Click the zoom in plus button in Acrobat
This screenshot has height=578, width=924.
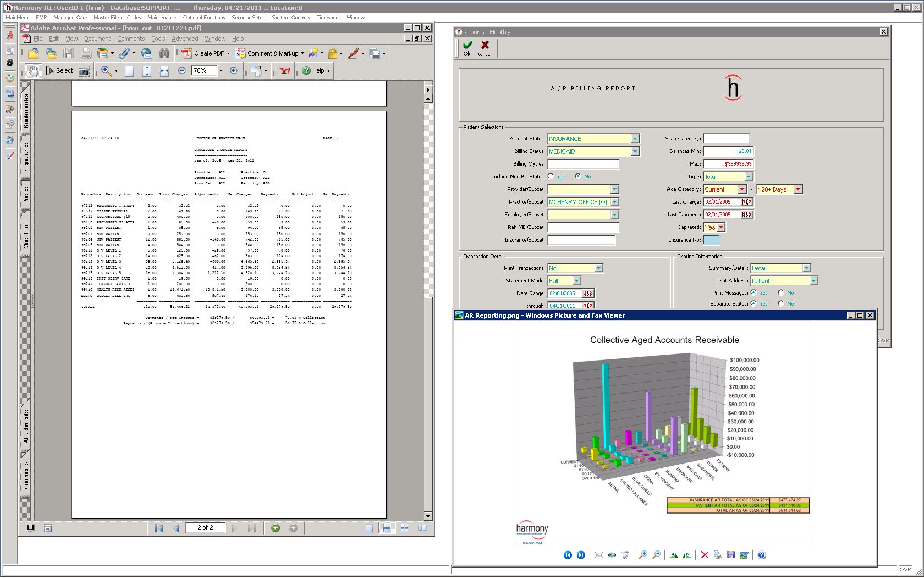(x=233, y=70)
